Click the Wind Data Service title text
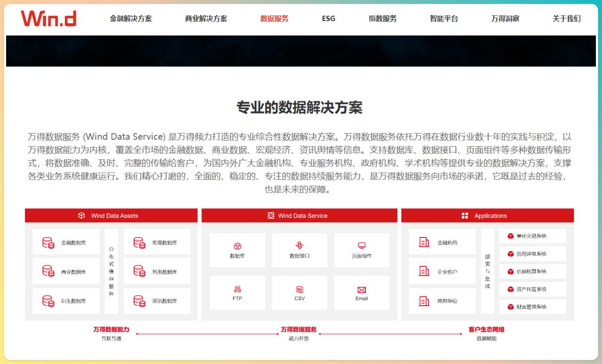Screen dimensions: 602x364 tap(303, 216)
